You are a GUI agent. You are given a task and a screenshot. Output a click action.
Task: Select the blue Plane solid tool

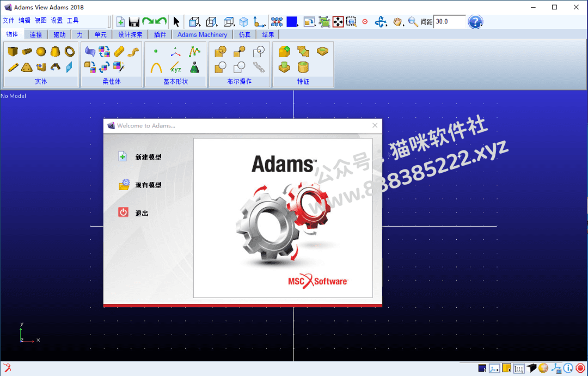(69, 68)
